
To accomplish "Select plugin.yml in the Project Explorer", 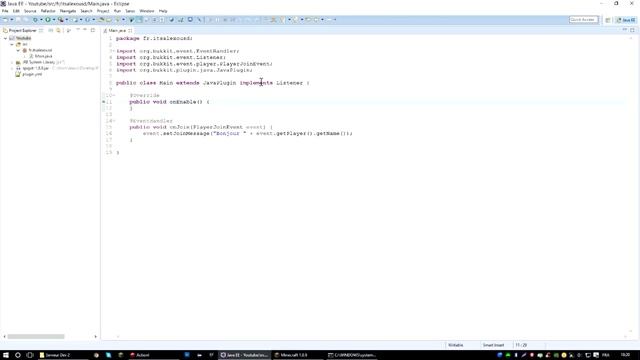I will (x=29, y=75).
